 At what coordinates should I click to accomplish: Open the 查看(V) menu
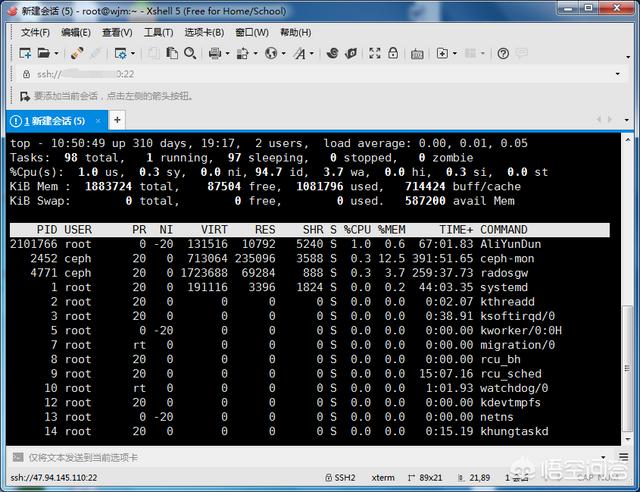(117, 33)
